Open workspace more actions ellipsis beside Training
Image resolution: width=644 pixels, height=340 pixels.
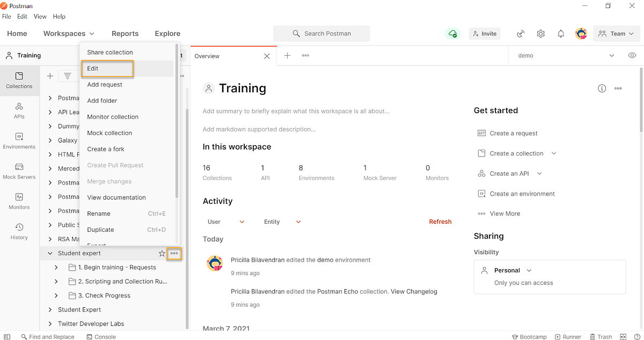618,88
